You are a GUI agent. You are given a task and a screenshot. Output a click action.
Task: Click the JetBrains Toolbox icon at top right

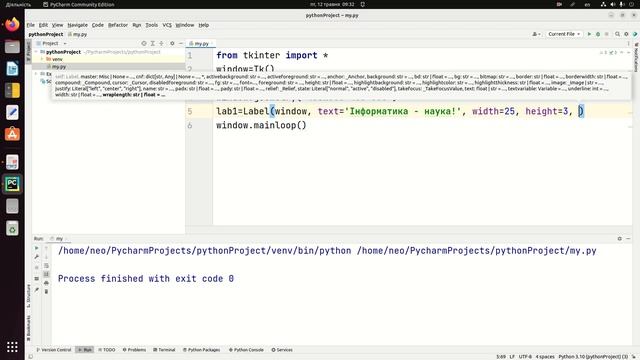(635, 34)
